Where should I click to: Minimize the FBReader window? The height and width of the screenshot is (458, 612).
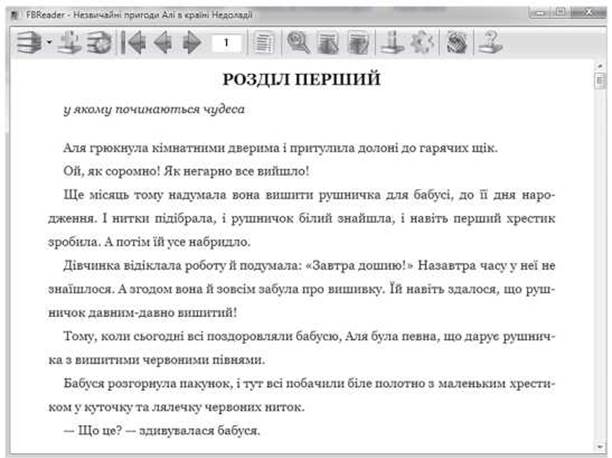click(540, 12)
